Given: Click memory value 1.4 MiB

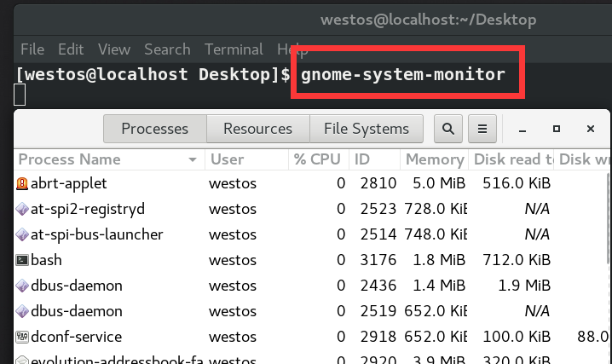Looking at the screenshot, I should coord(439,286).
